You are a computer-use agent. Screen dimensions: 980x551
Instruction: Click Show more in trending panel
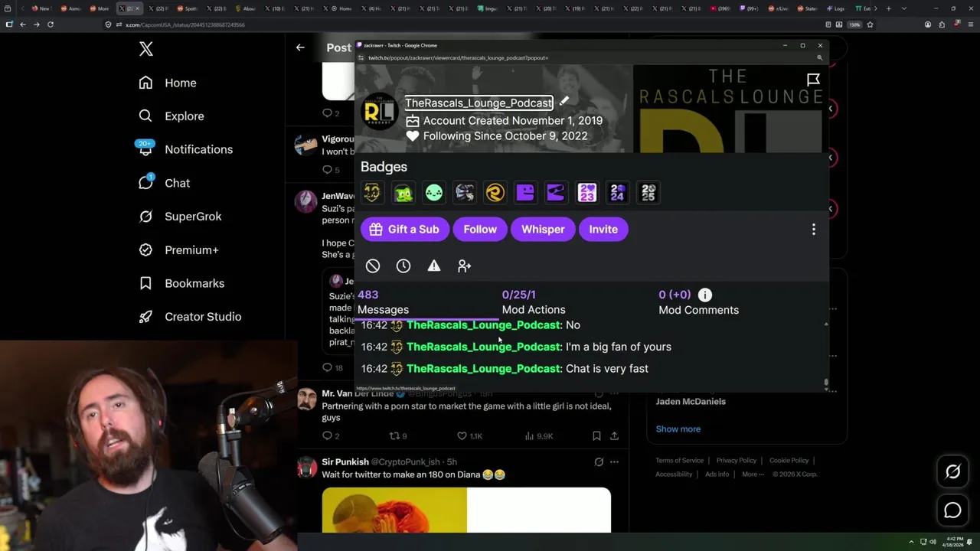678,429
